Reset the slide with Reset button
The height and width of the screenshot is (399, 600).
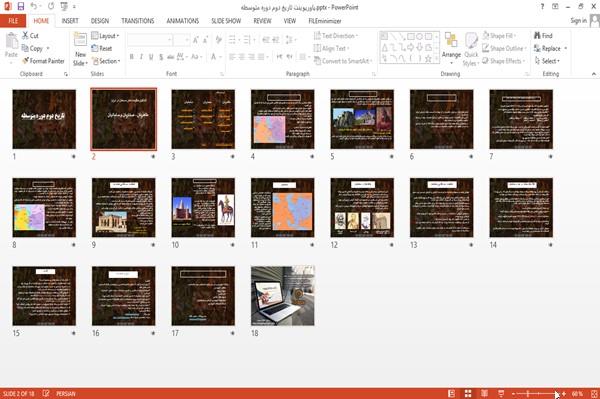point(102,48)
